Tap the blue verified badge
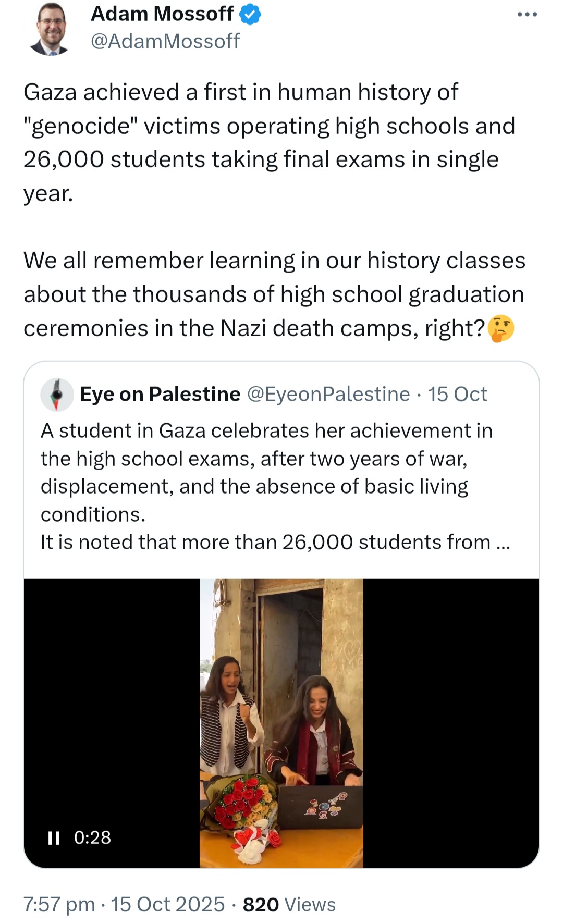Viewport: 563px width, 924px height. click(x=250, y=14)
